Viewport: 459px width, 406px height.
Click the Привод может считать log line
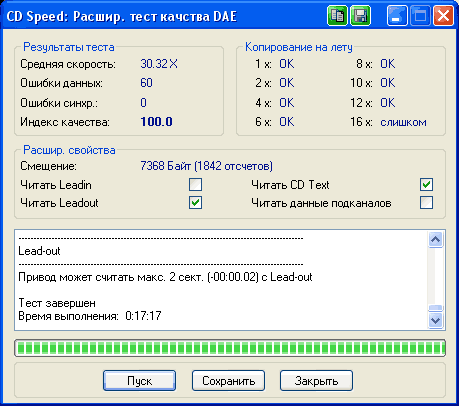point(165,277)
